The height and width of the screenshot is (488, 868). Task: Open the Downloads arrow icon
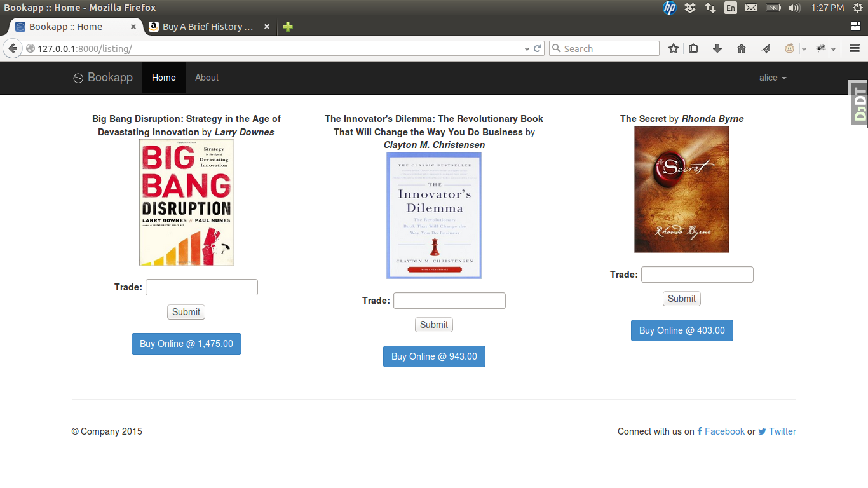[x=717, y=48]
